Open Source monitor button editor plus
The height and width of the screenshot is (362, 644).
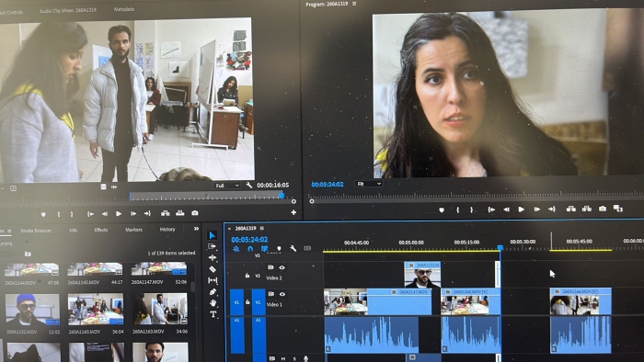[x=293, y=212]
